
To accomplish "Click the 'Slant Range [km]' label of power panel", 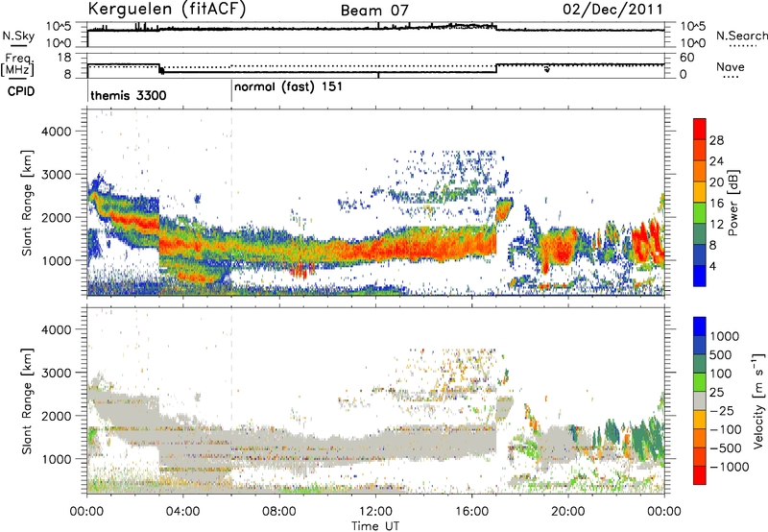I will click(27, 203).
